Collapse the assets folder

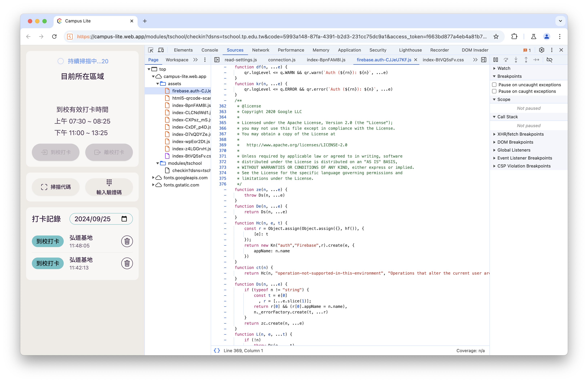158,84
